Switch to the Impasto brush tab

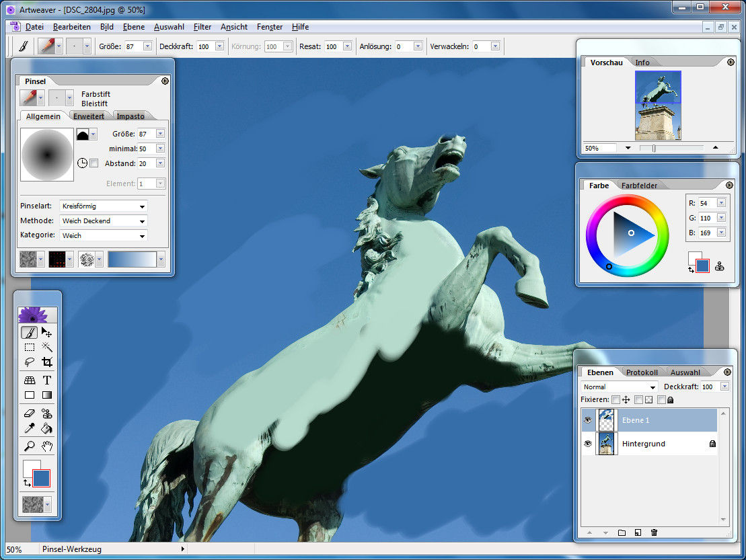[130, 116]
